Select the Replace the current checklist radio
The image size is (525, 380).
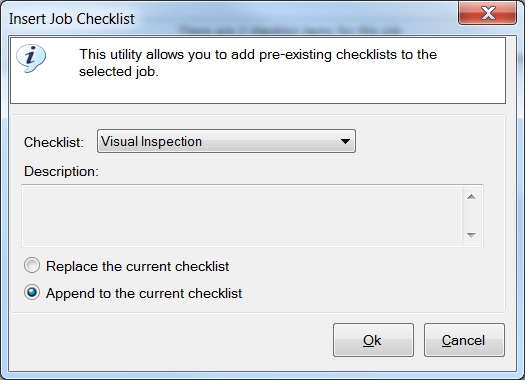tap(32, 265)
